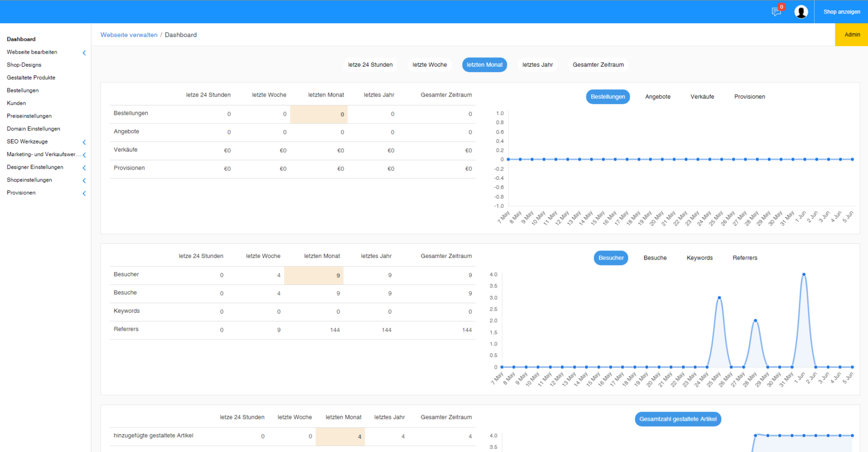
Task: Expand SEO Werkzeuge sidebar section
Action: pyautogui.click(x=84, y=142)
